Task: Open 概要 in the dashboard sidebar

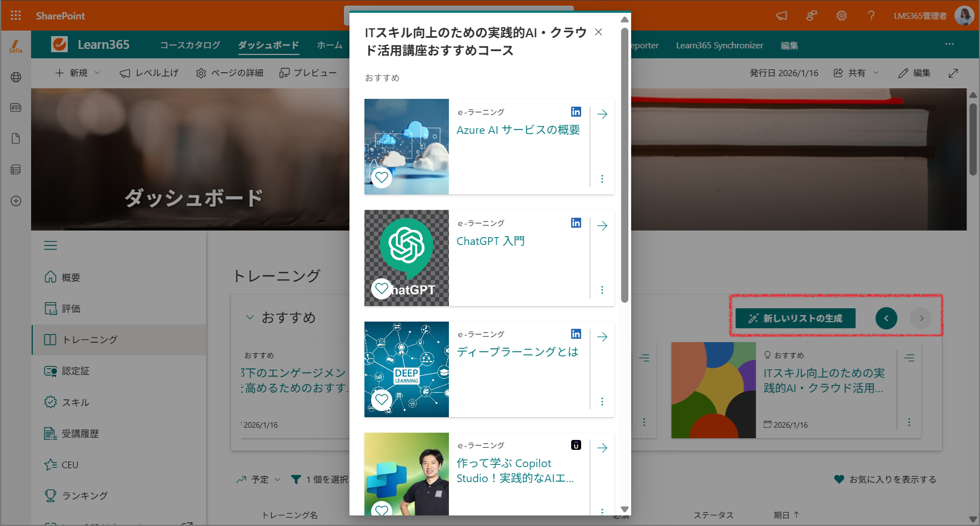Action: point(119,277)
